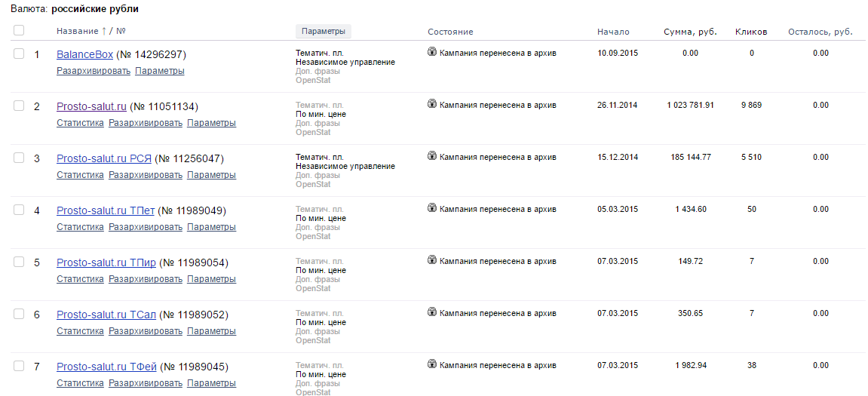
Task: Click archive icon for Prosto-salut.ru ТПир row
Action: tap(432, 260)
